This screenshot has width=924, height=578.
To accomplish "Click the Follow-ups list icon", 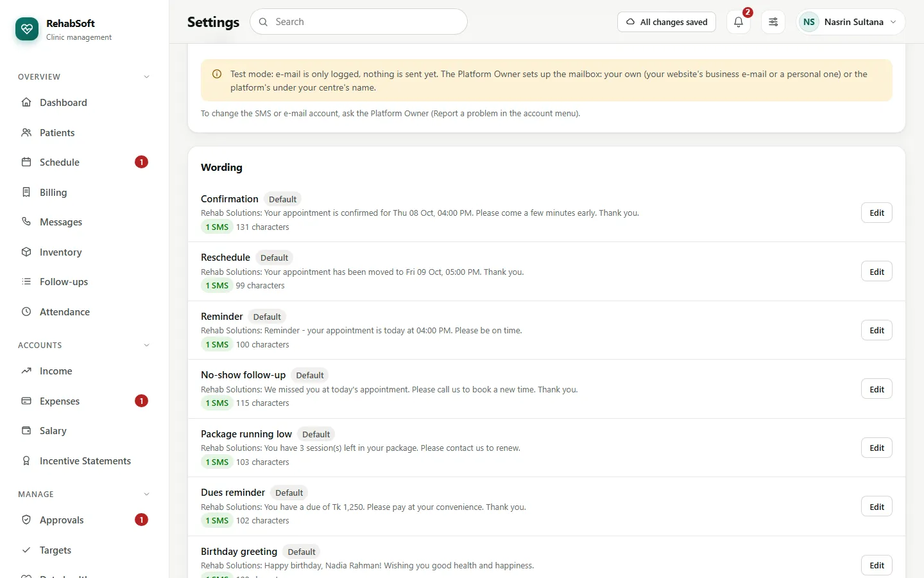I will click(x=26, y=281).
